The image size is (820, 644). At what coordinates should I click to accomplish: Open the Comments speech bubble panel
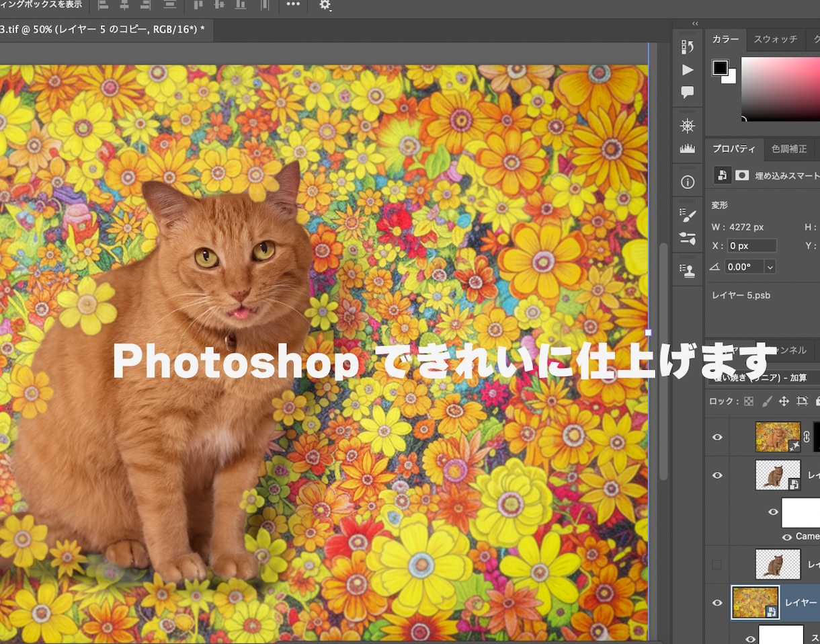point(688,92)
